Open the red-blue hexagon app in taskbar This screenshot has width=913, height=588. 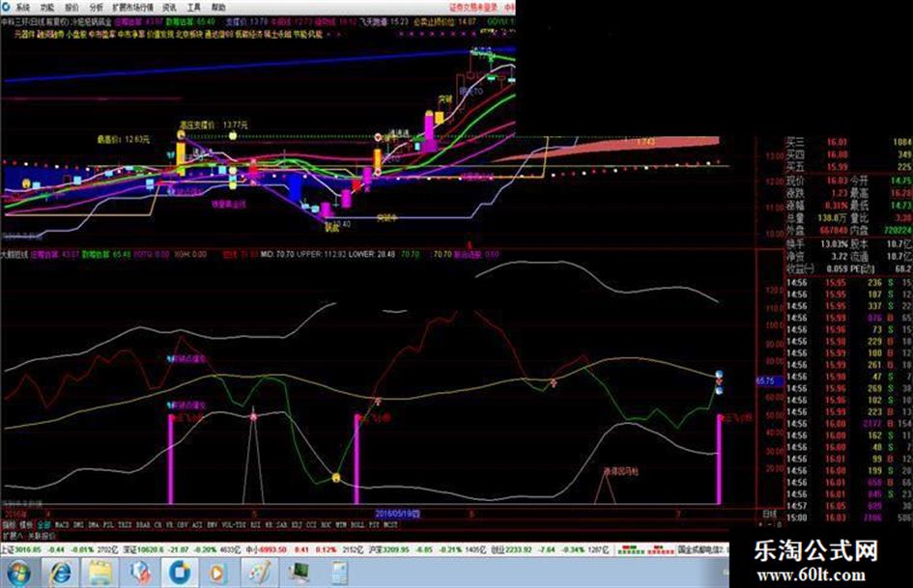click(x=140, y=573)
